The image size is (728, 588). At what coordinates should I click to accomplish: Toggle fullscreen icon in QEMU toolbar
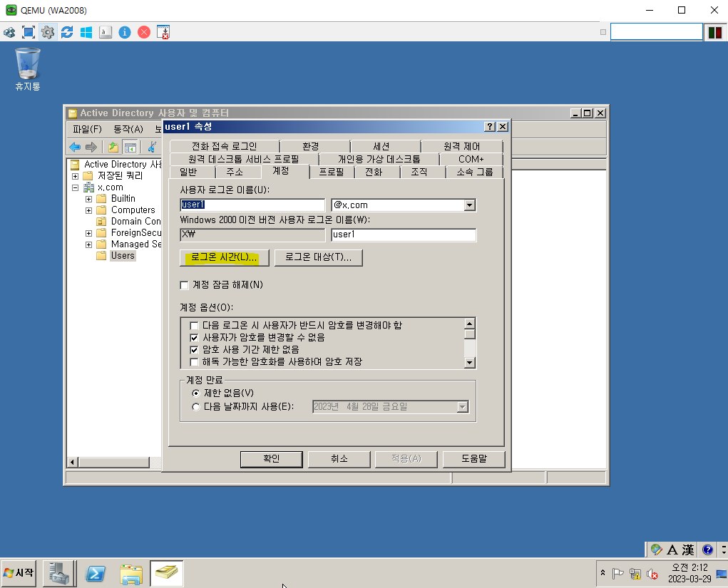(x=29, y=33)
